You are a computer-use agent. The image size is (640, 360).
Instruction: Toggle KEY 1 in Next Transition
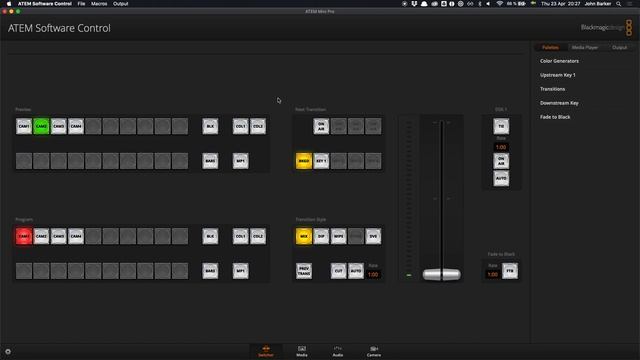click(x=321, y=161)
